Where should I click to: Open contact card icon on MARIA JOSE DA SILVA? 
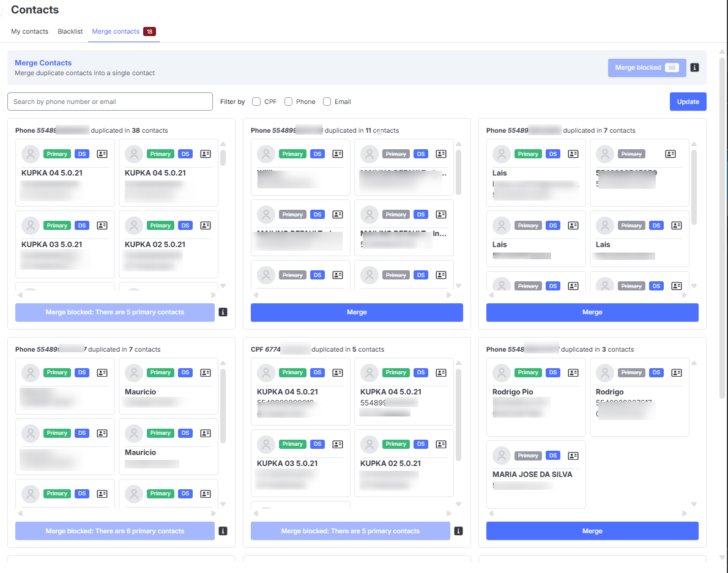(x=573, y=456)
